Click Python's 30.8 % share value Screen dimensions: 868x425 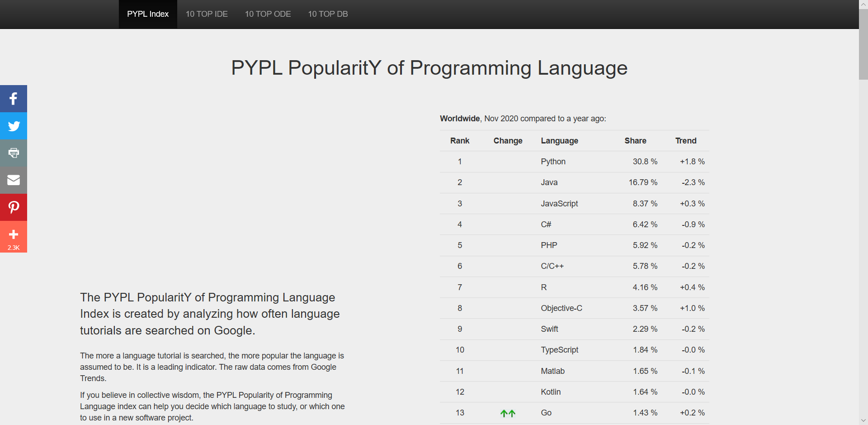pyautogui.click(x=645, y=162)
